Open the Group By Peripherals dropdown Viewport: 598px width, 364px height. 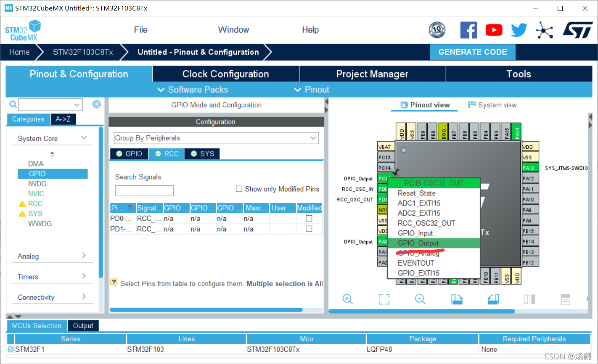pos(216,138)
